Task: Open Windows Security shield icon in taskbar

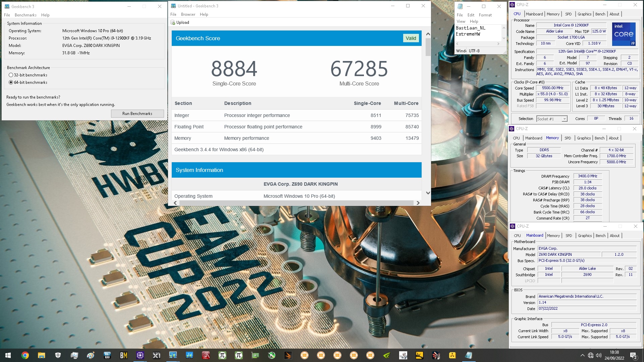Action: click(58, 355)
